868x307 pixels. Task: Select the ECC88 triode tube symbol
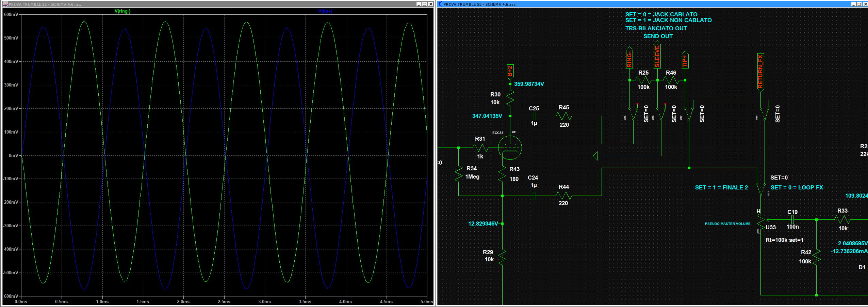tap(510, 148)
